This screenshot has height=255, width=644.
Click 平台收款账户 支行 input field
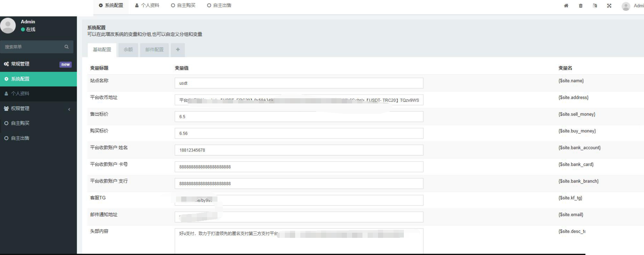tap(299, 184)
